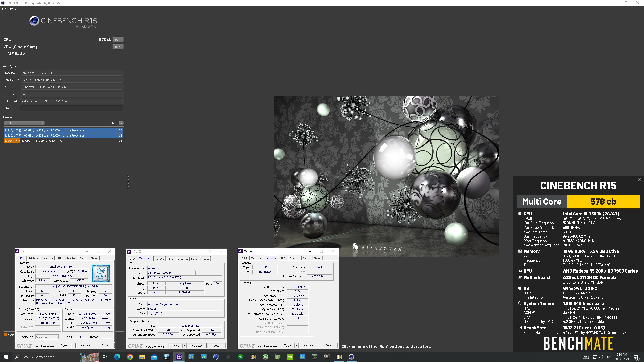Click the Details arrow button in Ranking
Screen dimensions: 644x362
121,123
